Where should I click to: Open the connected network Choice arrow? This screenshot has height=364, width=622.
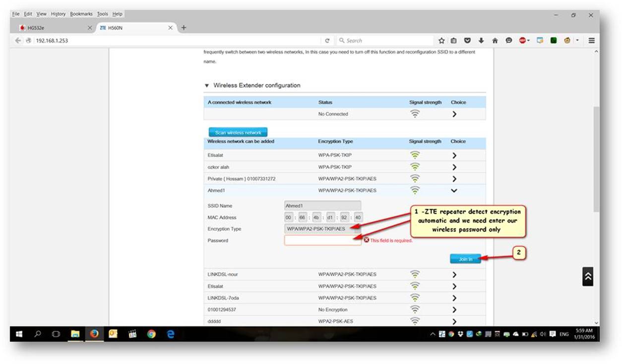pos(454,114)
